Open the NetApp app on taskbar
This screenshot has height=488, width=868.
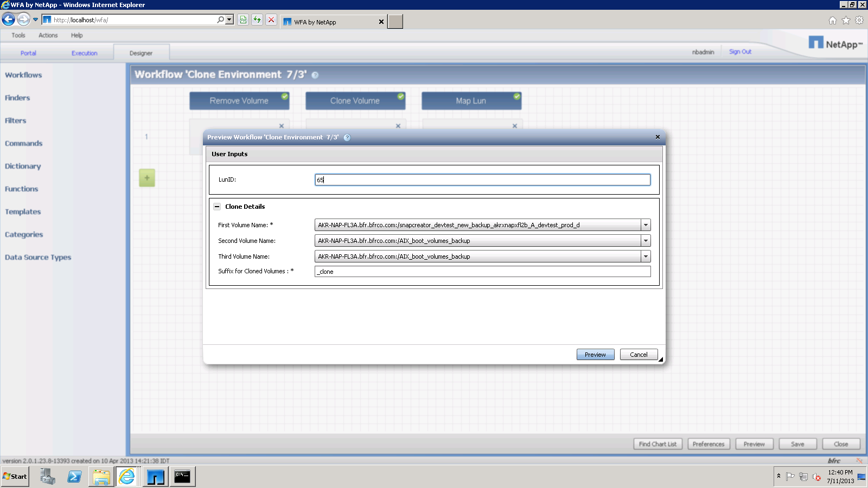[x=155, y=477]
